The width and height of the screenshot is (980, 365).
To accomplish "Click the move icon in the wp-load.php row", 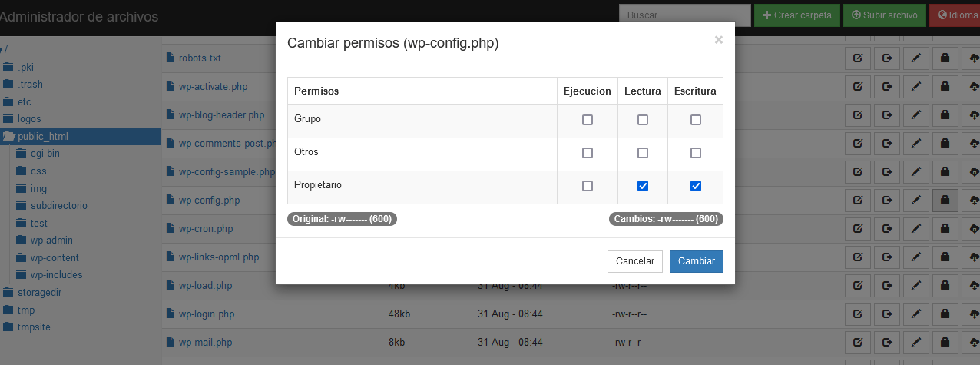I will 887,286.
